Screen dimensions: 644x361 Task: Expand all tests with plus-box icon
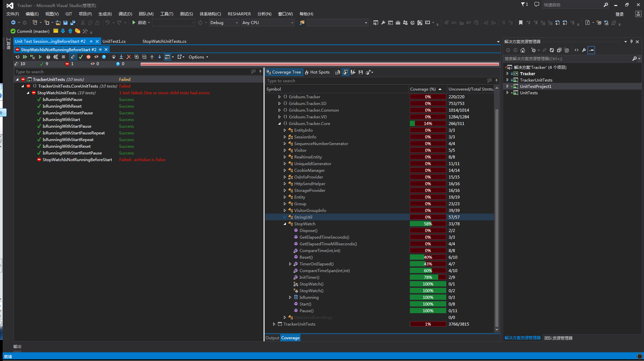[137, 57]
